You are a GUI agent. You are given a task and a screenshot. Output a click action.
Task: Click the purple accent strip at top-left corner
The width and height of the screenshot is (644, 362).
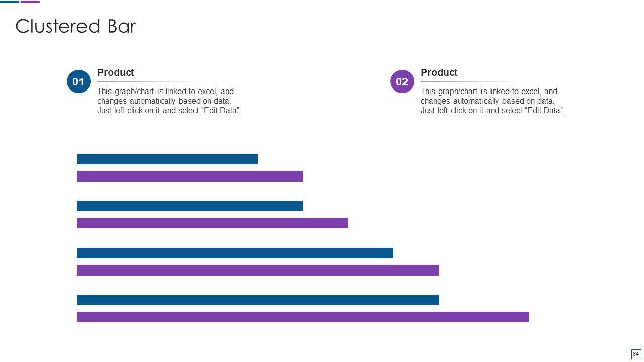(x=30, y=2)
